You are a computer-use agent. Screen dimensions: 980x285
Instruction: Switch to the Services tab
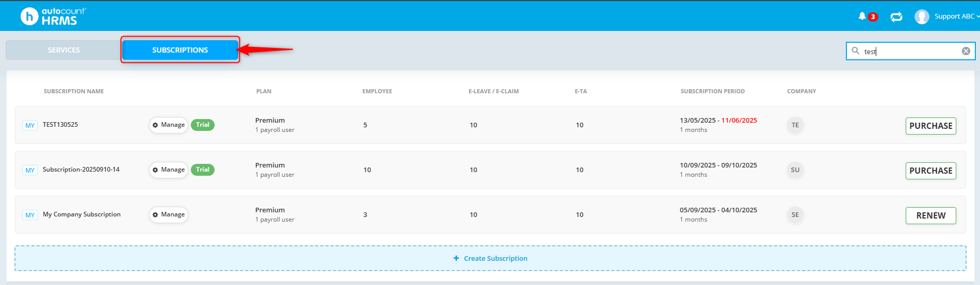click(x=64, y=50)
